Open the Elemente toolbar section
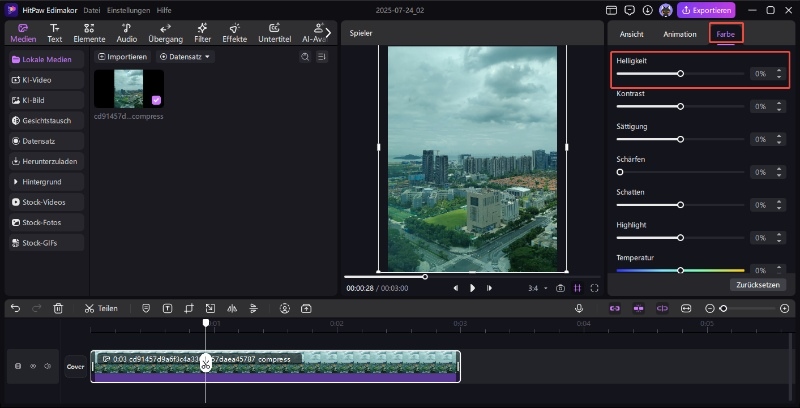 (89, 33)
